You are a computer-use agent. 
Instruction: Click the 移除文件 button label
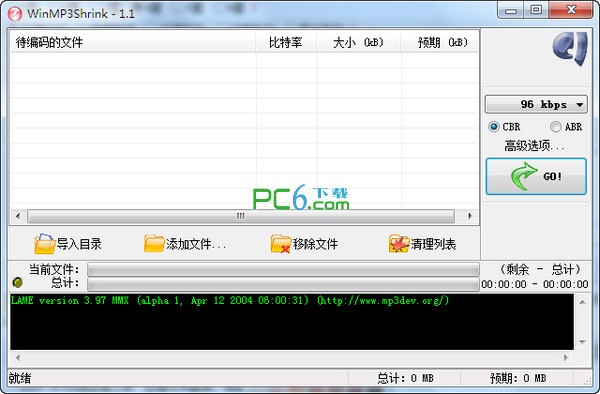coord(315,244)
